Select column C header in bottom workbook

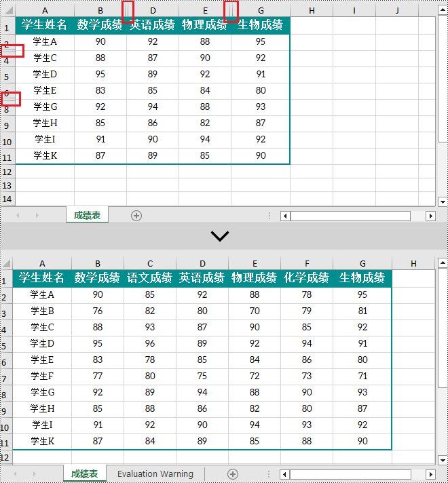click(150, 264)
